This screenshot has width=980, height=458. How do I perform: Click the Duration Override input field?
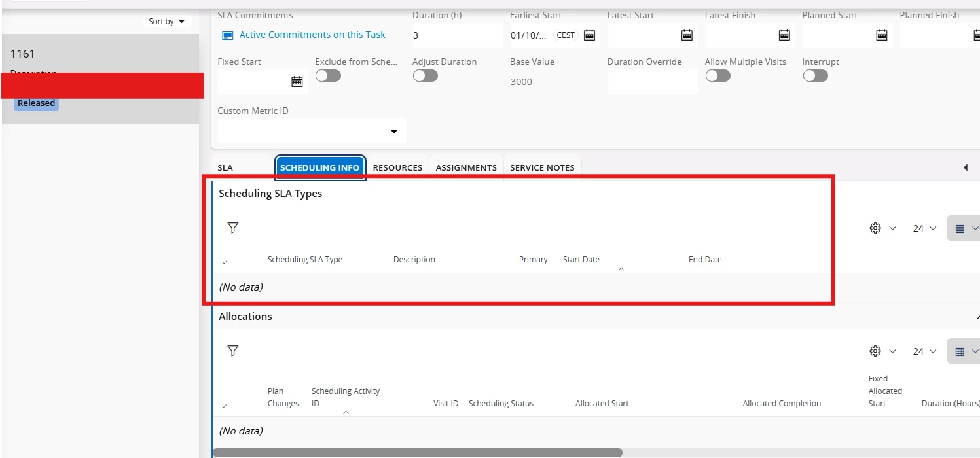[x=653, y=82]
